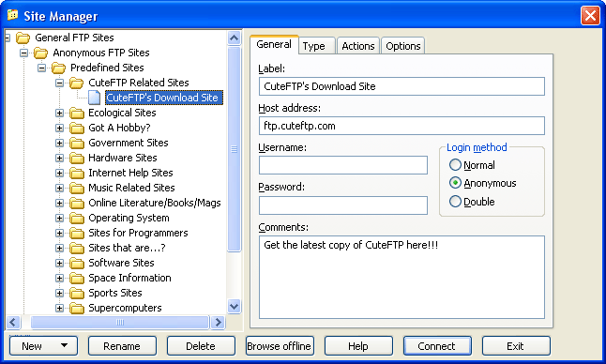Collapse the Predefined Sites node
This screenshot has width=606, height=364.
tap(41, 68)
